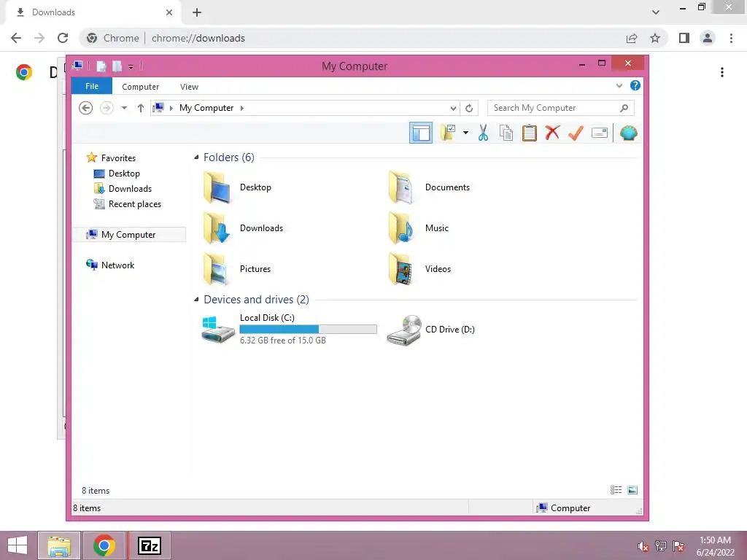Screen dimensions: 747x560
Task: Click the Computer label in the status bar
Action: click(x=570, y=508)
